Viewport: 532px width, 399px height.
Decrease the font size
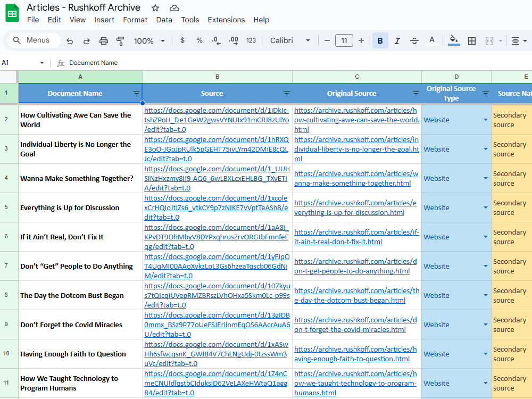327,41
